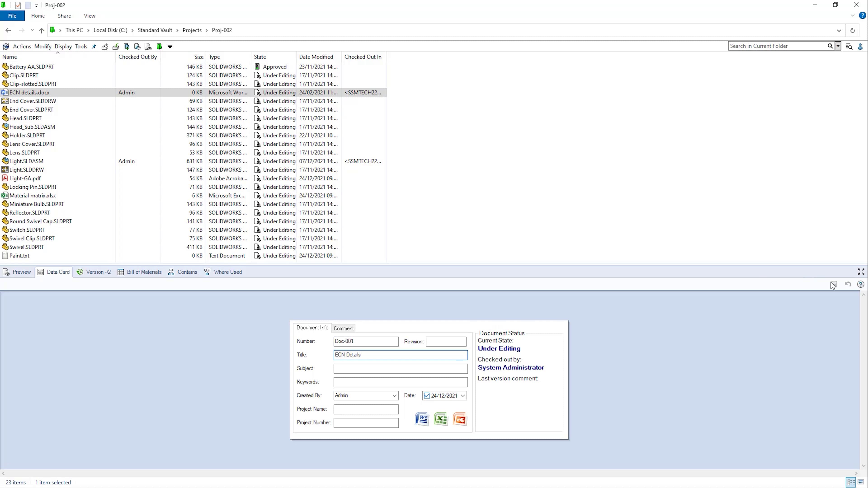
Task: Click the full-screen expand icon above the data card
Action: click(x=861, y=272)
